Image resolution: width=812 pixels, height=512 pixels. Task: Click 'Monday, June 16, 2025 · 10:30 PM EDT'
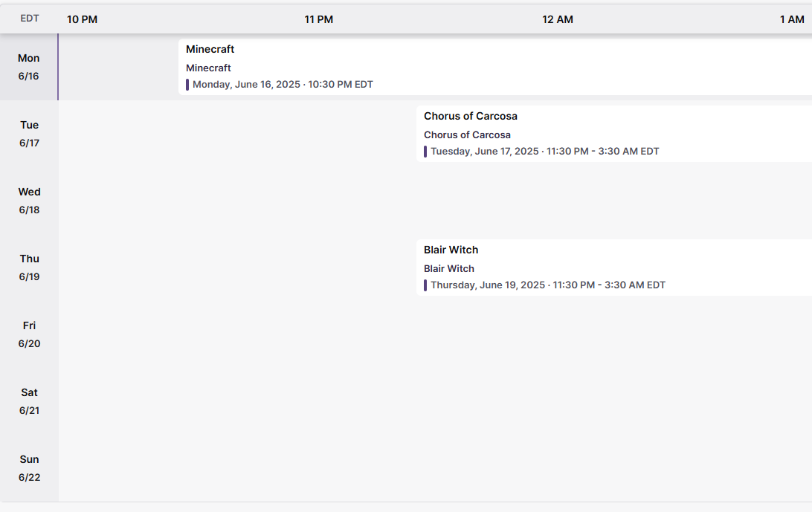pos(283,85)
